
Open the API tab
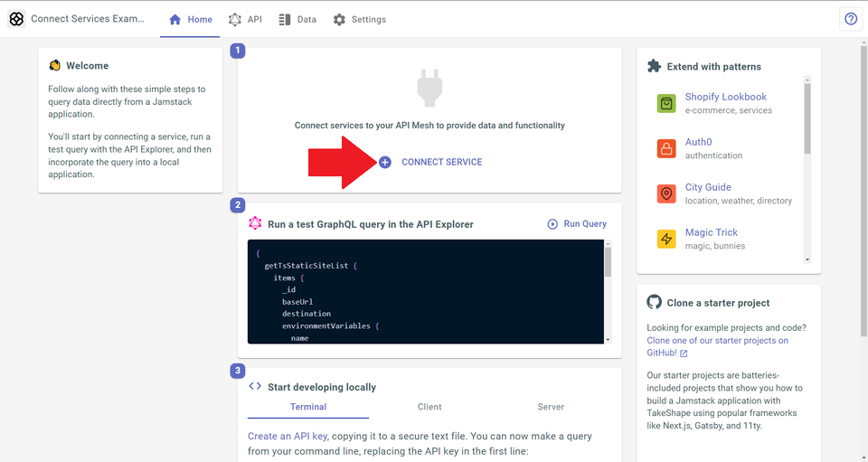pyautogui.click(x=245, y=19)
